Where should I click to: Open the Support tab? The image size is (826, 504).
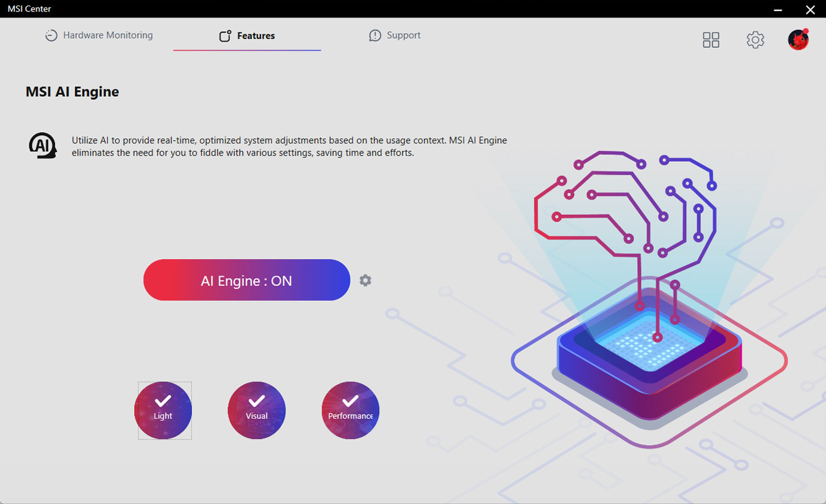402,36
